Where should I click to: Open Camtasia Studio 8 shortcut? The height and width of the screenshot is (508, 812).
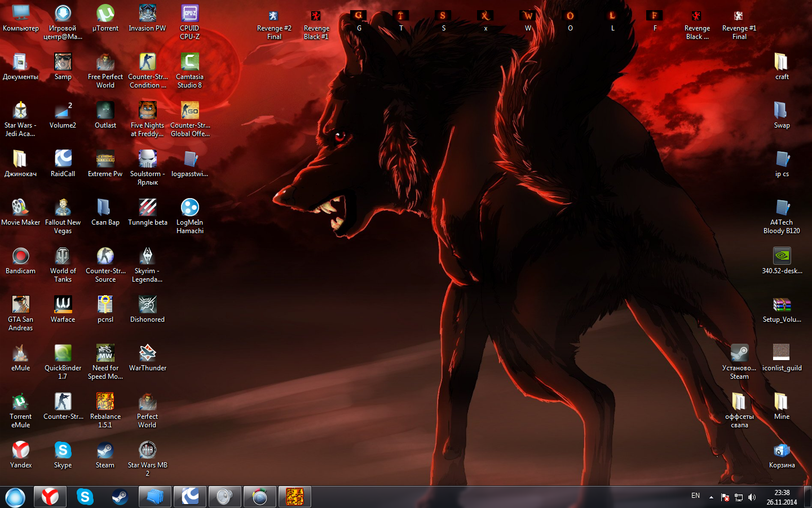(189, 71)
